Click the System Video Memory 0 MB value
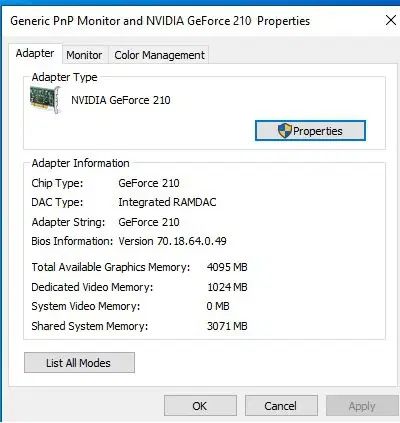The width and height of the screenshot is (400, 423). click(x=218, y=306)
